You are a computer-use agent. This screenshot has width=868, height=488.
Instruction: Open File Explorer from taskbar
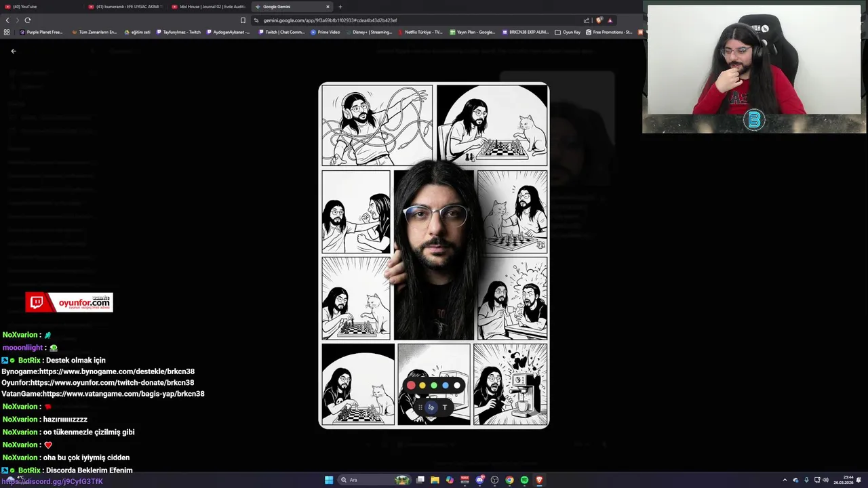click(x=435, y=480)
